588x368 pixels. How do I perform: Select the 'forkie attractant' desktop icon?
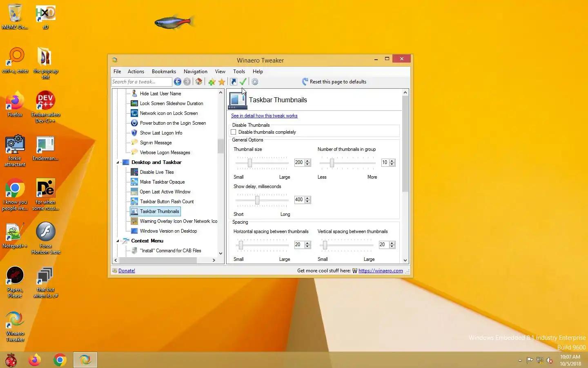coord(15,151)
